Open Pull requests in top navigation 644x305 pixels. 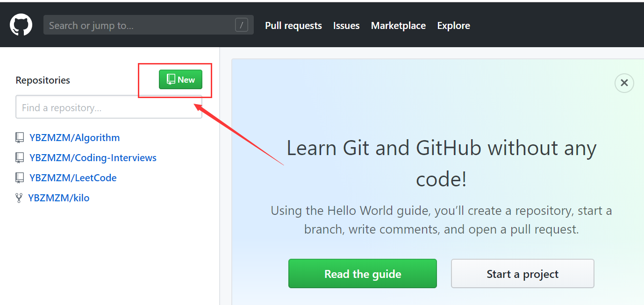point(293,26)
